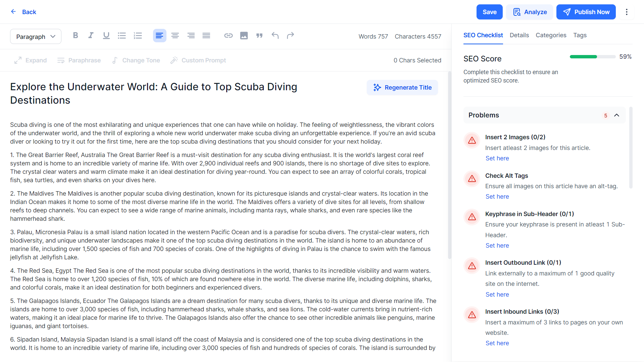Viewport: 644px width, 362px height.
Task: Click the '0 Chars Selected' text
Action: click(417, 60)
